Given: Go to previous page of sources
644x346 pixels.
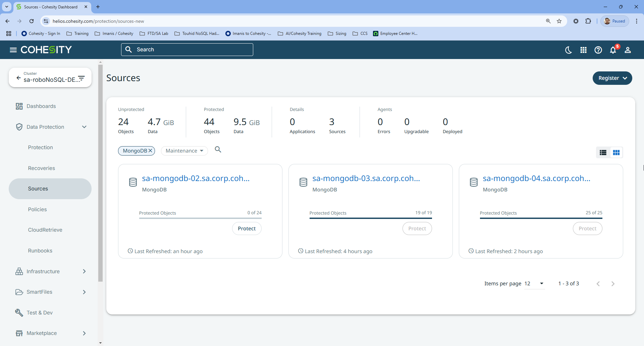Looking at the screenshot, I should tap(598, 284).
